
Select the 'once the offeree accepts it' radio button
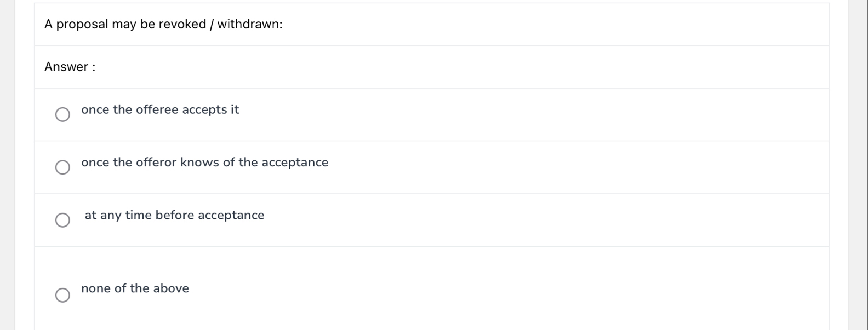coord(62,114)
